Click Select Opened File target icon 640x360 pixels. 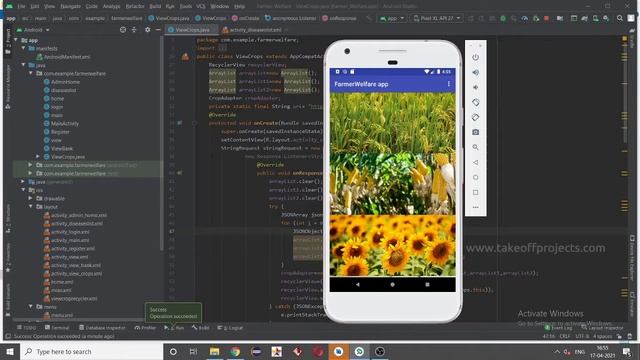(123, 30)
